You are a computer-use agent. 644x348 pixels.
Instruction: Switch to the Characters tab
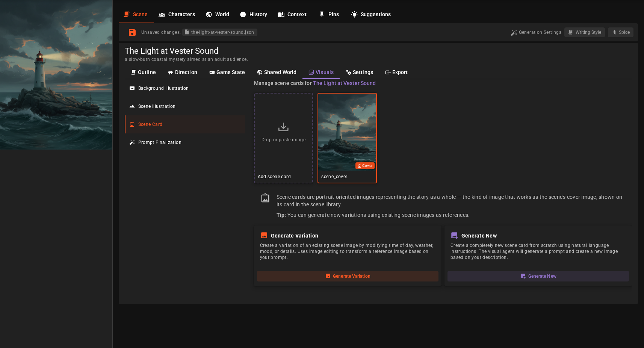point(177,14)
